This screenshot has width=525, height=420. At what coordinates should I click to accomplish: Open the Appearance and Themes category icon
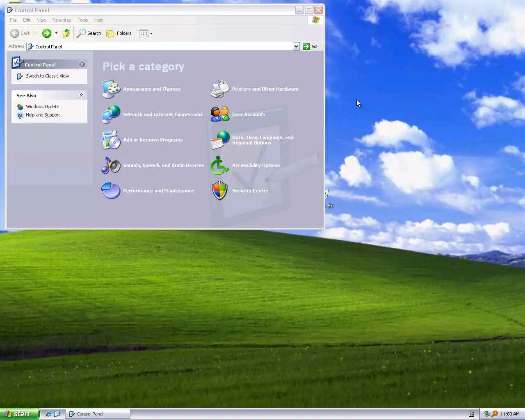(x=111, y=89)
